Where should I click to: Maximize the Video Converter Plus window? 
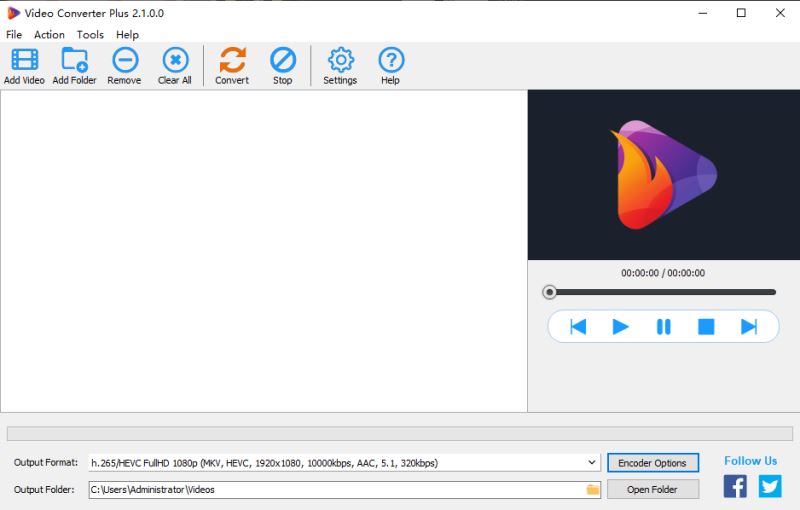741,13
